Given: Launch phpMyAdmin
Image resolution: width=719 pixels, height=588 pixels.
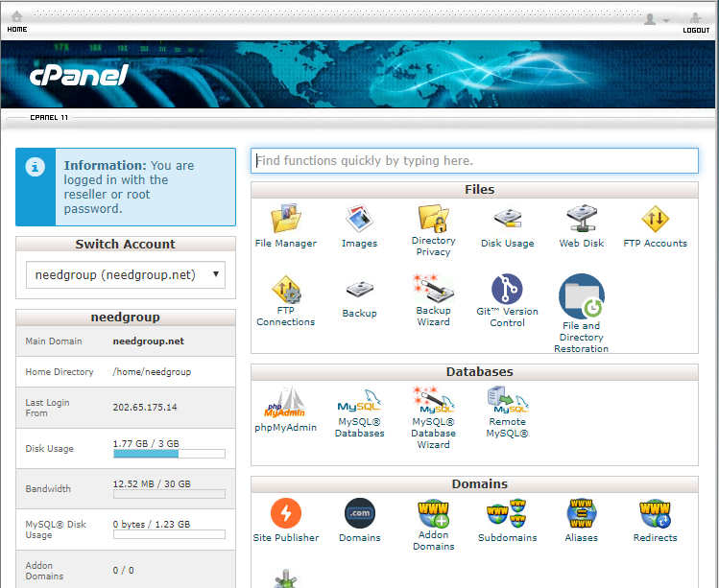Looking at the screenshot, I should click(x=285, y=409).
